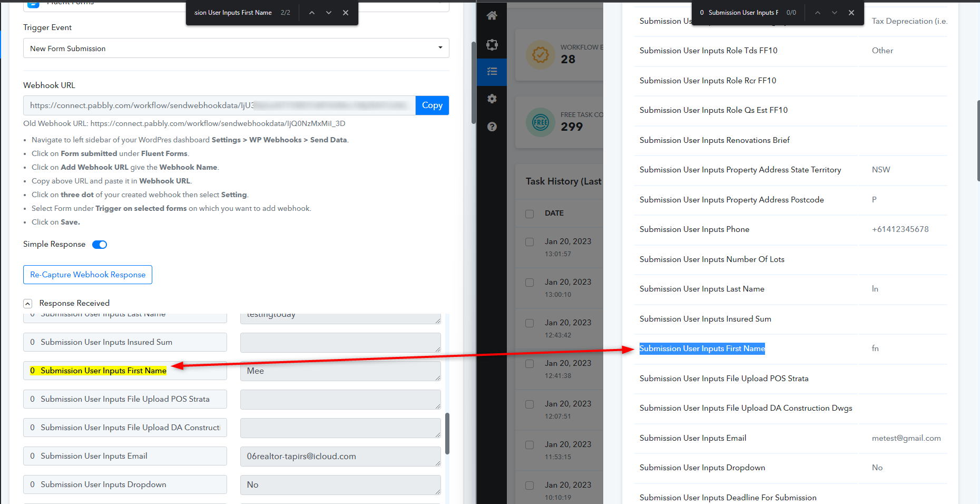The image size is (980, 504).
Task: Select the task history list icon
Action: pos(492,72)
